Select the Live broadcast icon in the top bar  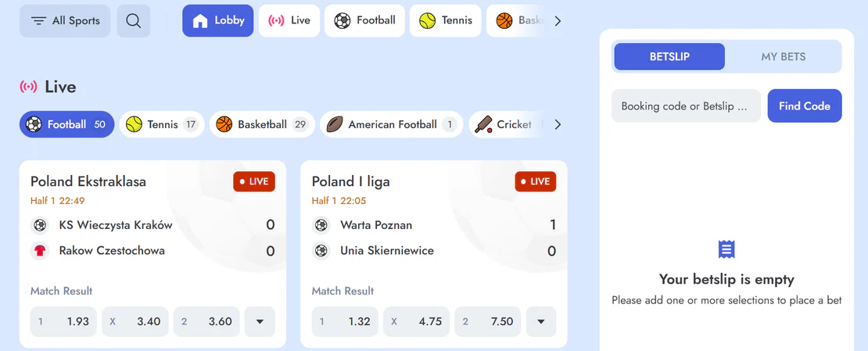276,21
